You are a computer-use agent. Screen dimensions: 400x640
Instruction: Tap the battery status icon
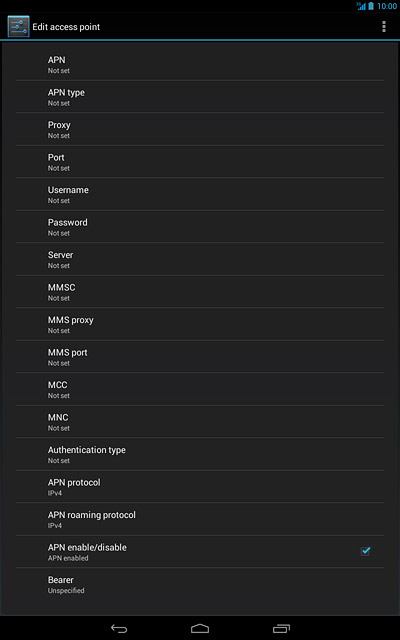pyautogui.click(x=371, y=6)
